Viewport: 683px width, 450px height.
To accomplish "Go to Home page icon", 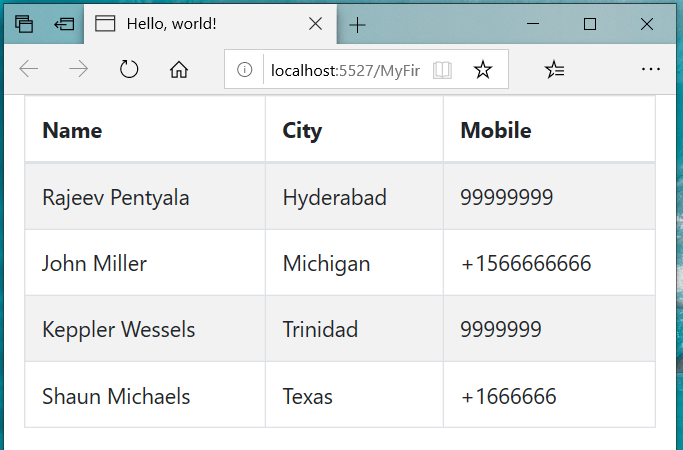I will [179, 69].
